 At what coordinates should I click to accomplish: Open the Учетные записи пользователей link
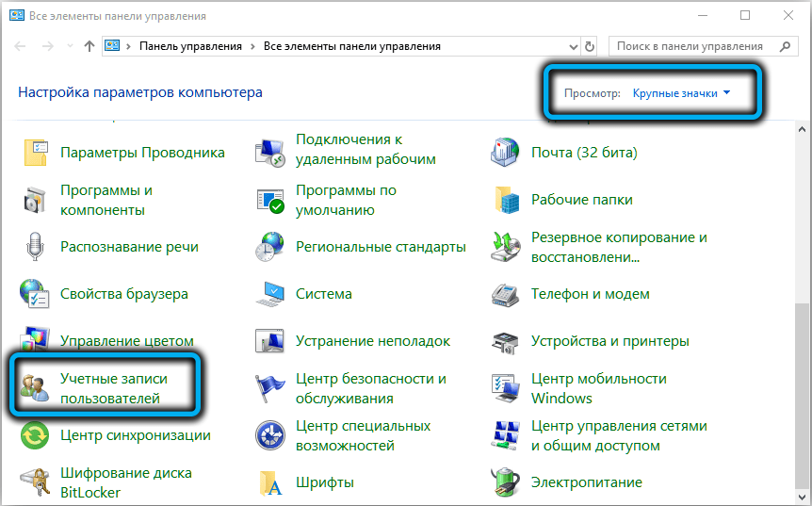[114, 388]
